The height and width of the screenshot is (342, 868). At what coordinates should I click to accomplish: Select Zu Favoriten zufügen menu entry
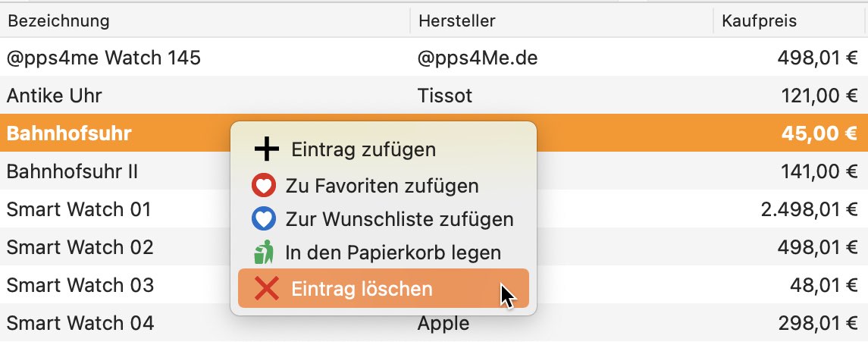pyautogui.click(x=383, y=186)
